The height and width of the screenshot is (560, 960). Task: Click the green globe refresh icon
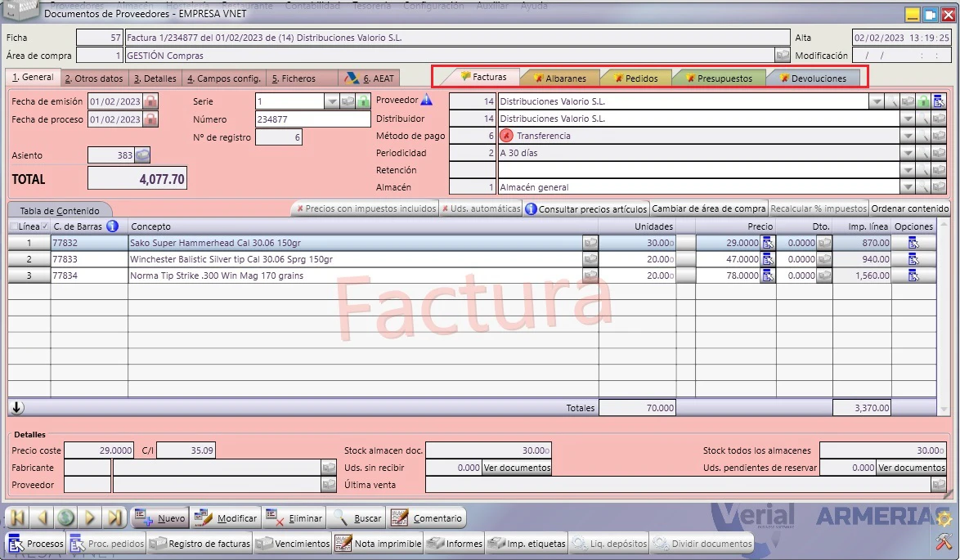tap(66, 517)
